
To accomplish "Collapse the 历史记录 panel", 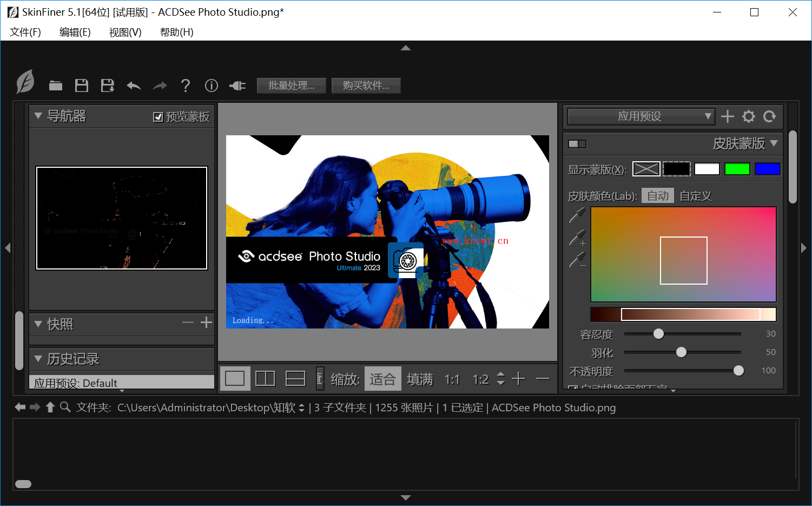I will [38, 359].
